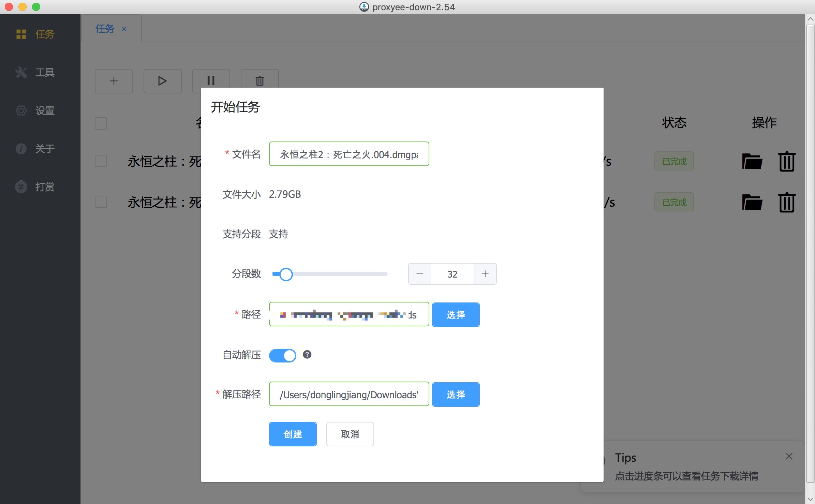Viewport: 815px width, 504px height.
Task: Tick the checkbox of the first task row
Action: pyautogui.click(x=101, y=161)
